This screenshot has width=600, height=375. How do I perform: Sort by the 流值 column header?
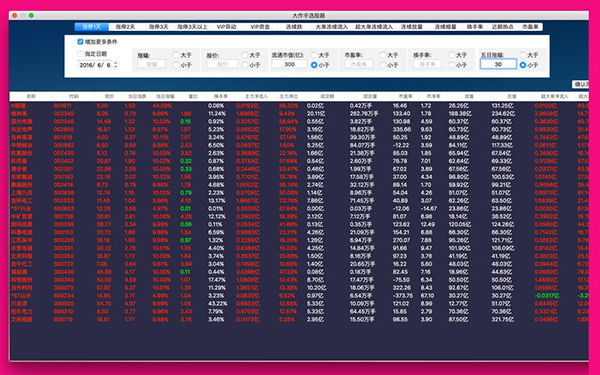tap(469, 96)
